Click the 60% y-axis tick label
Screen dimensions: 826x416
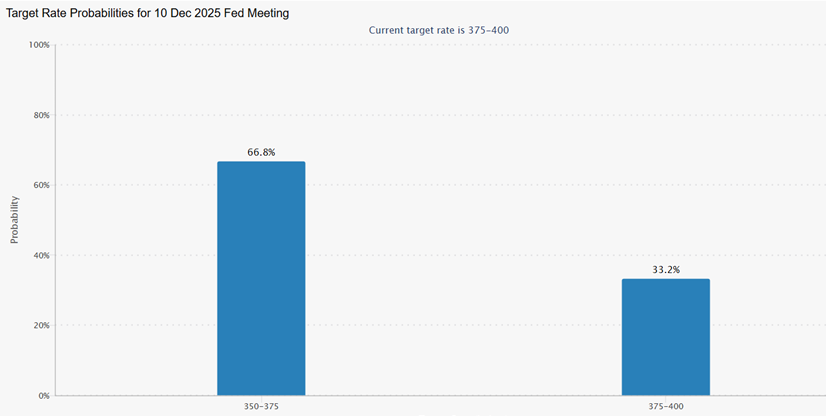point(41,185)
